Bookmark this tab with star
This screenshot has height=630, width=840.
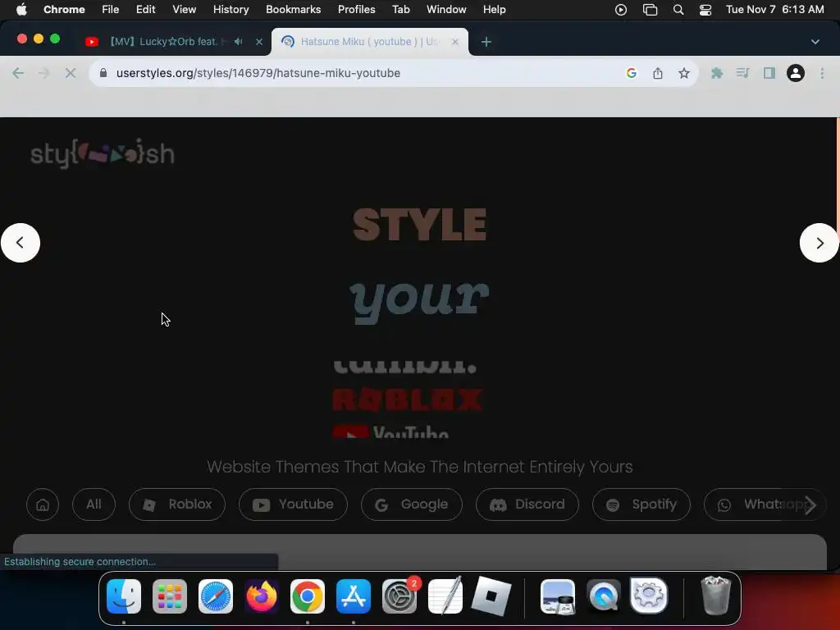coord(683,73)
